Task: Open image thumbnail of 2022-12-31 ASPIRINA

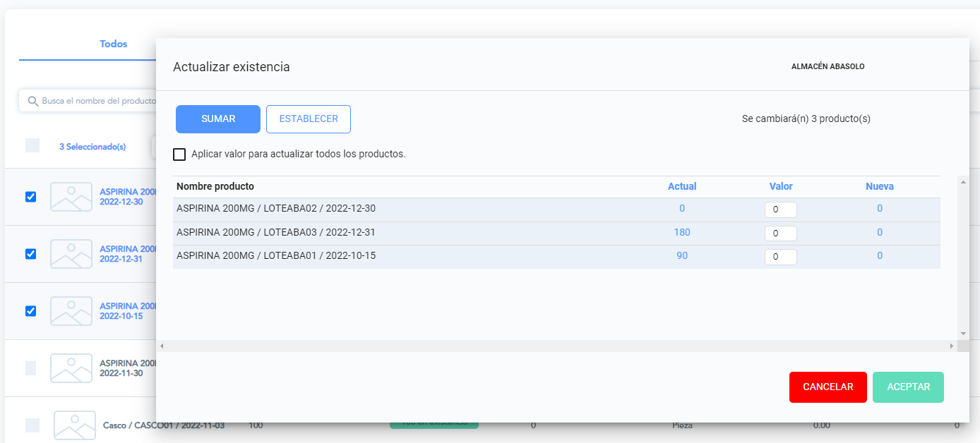Action: tap(71, 254)
